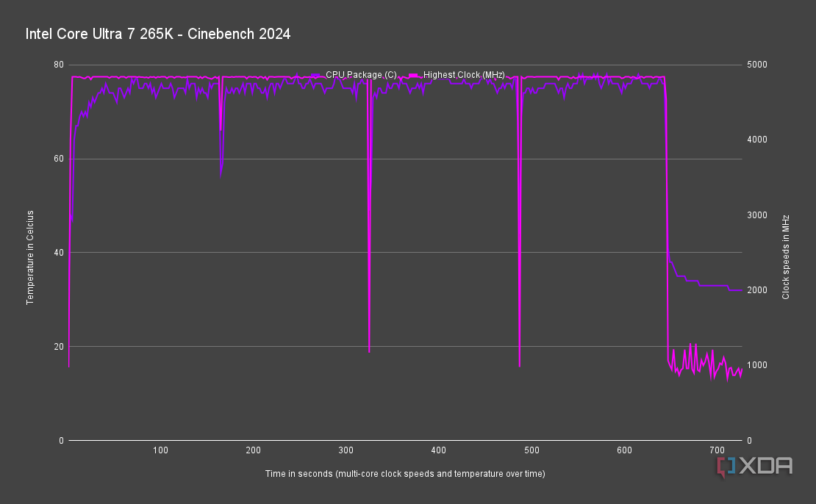
Task: Click the Time in seconds axis caption
Action: [405, 474]
